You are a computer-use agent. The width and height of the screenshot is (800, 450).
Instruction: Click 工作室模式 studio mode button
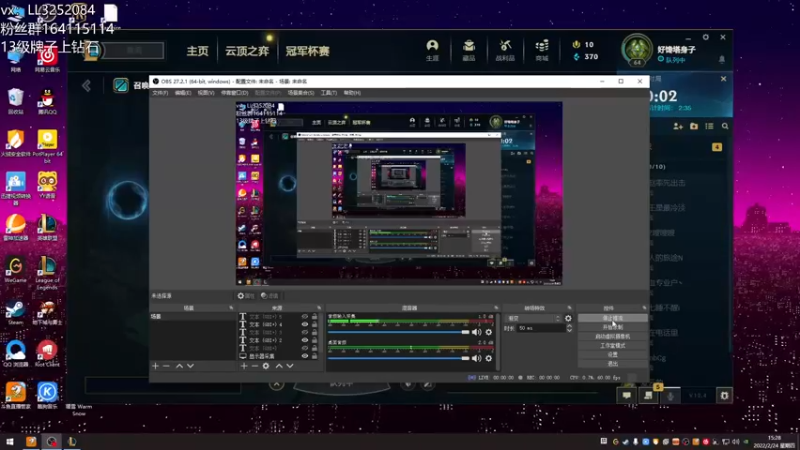click(x=613, y=345)
